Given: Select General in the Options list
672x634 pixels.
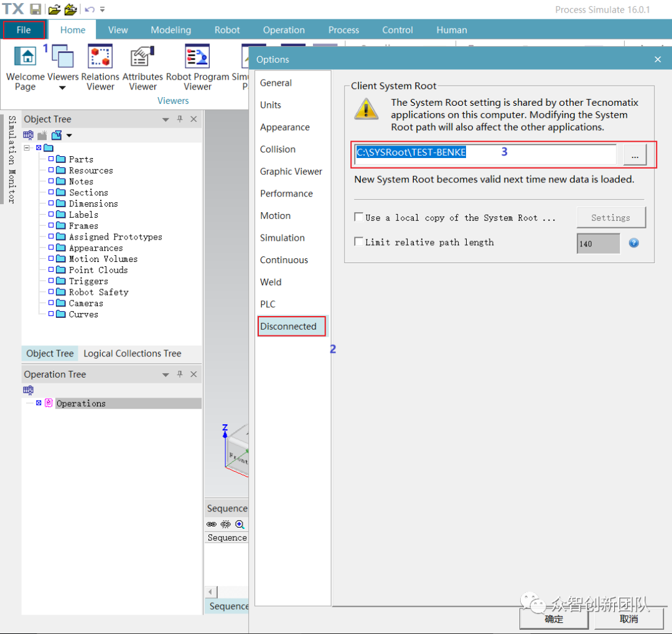Looking at the screenshot, I should point(276,83).
